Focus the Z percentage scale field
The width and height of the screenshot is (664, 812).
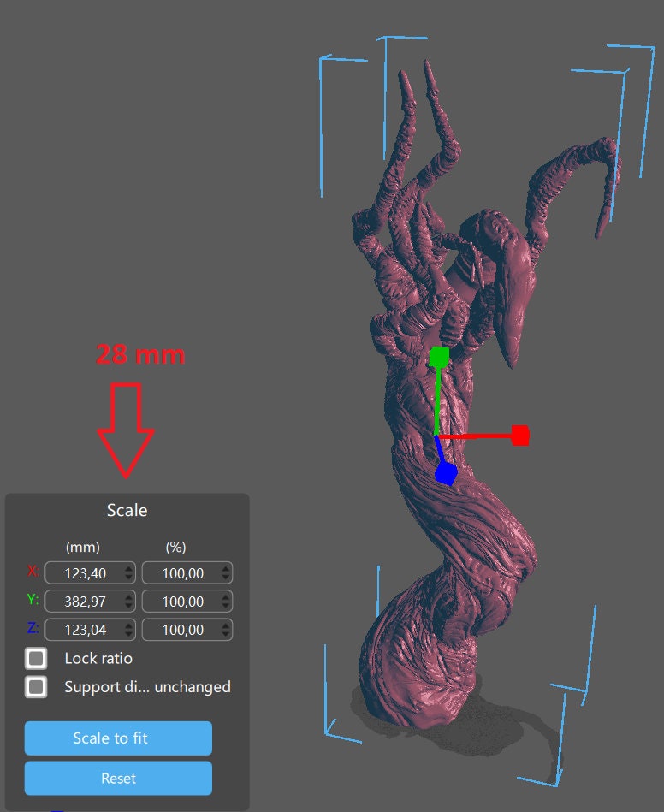180,630
